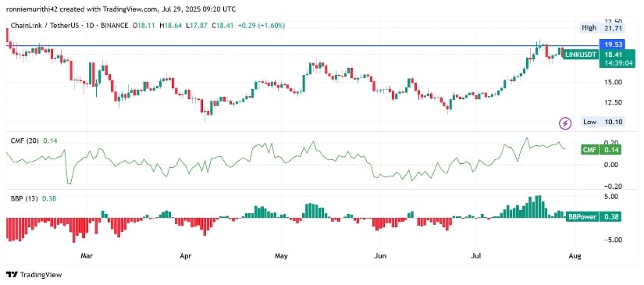Image resolution: width=644 pixels, height=285 pixels.
Task: Click the green CMF value tag
Action: [601, 150]
